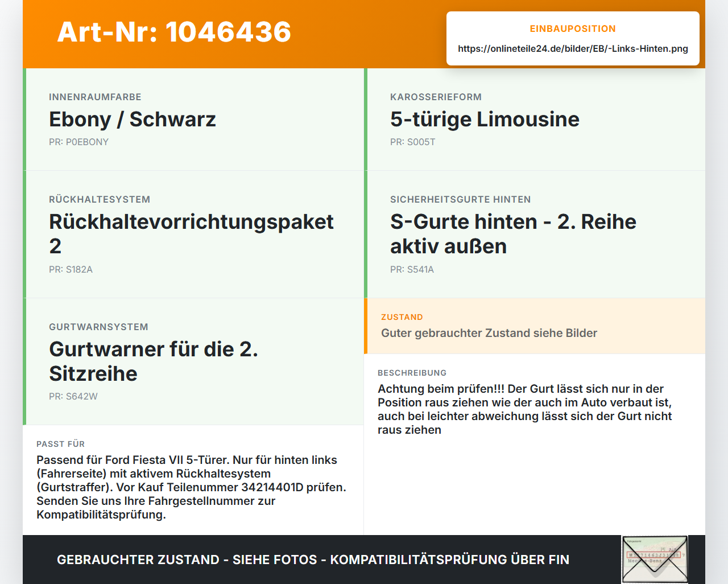
Task: Click the Gebrauchter Zustand footer banner text
Action: [313, 560]
